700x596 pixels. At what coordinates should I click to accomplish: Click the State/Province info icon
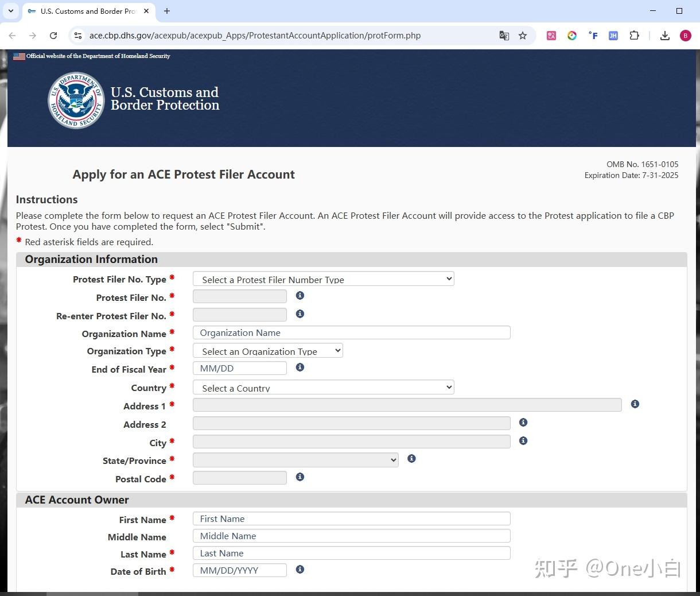(x=411, y=459)
